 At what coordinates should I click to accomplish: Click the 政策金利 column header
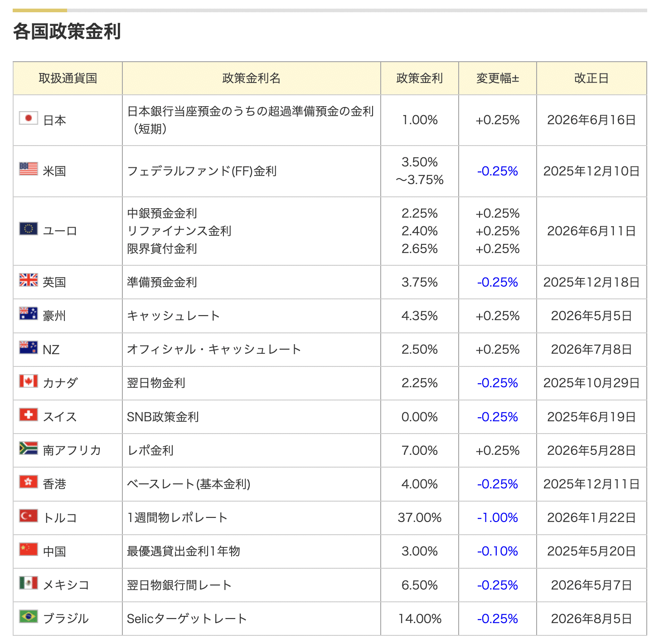tap(420, 78)
